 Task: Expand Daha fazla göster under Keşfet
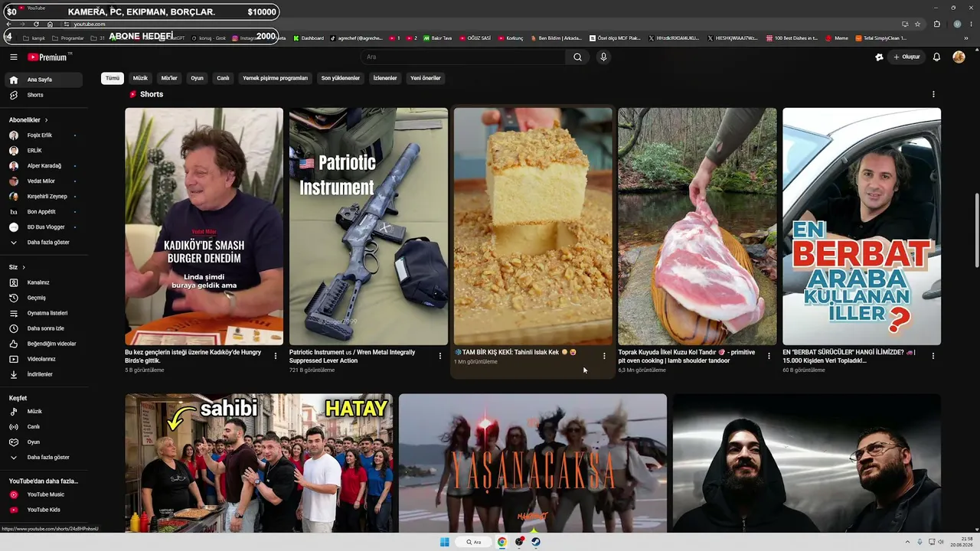click(x=43, y=458)
